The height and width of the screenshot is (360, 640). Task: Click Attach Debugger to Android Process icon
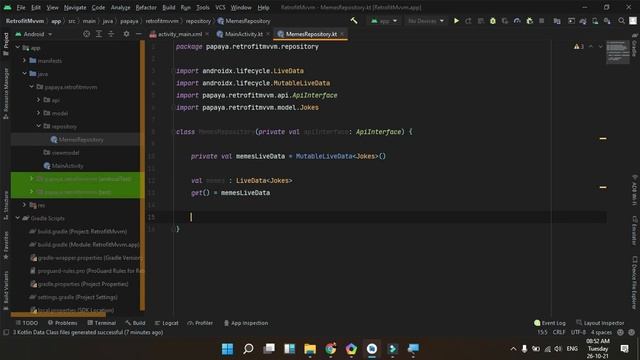click(x=529, y=21)
